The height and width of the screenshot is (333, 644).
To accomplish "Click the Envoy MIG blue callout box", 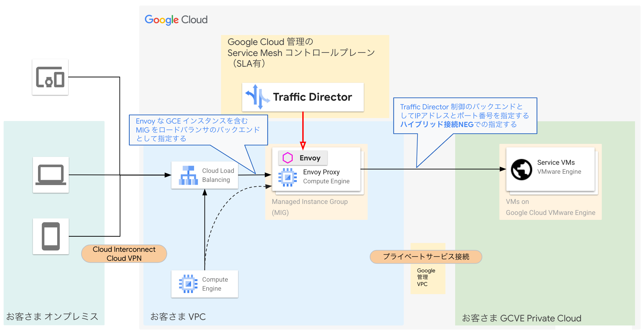I will [x=198, y=130].
